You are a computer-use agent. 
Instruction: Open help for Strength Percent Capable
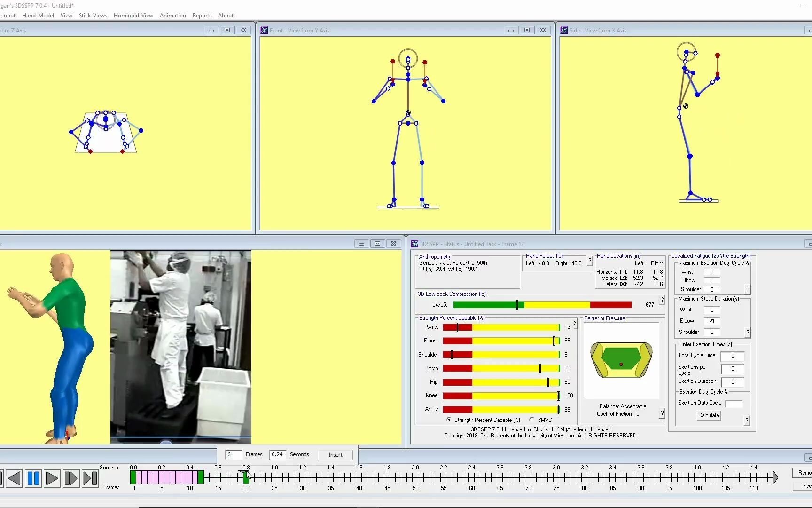[575, 324]
